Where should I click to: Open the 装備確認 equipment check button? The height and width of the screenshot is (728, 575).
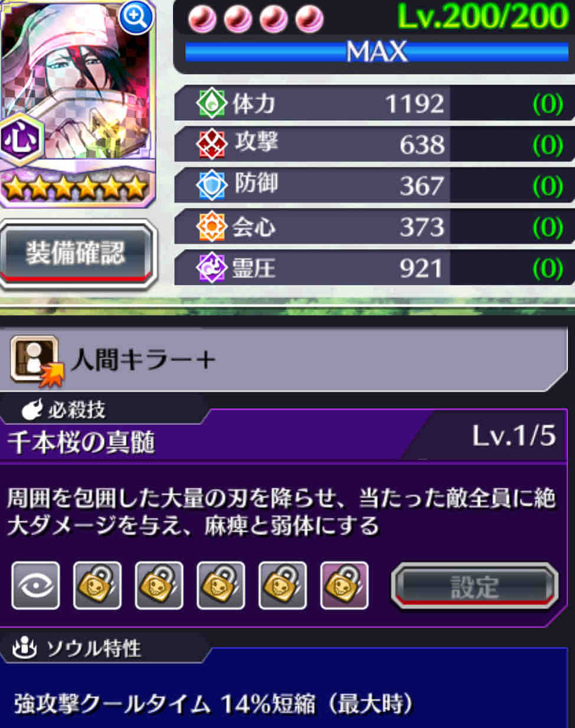click(x=76, y=254)
